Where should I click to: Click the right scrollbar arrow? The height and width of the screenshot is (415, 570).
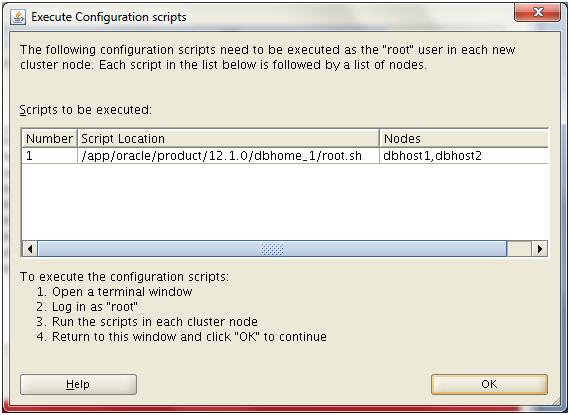tap(540, 249)
